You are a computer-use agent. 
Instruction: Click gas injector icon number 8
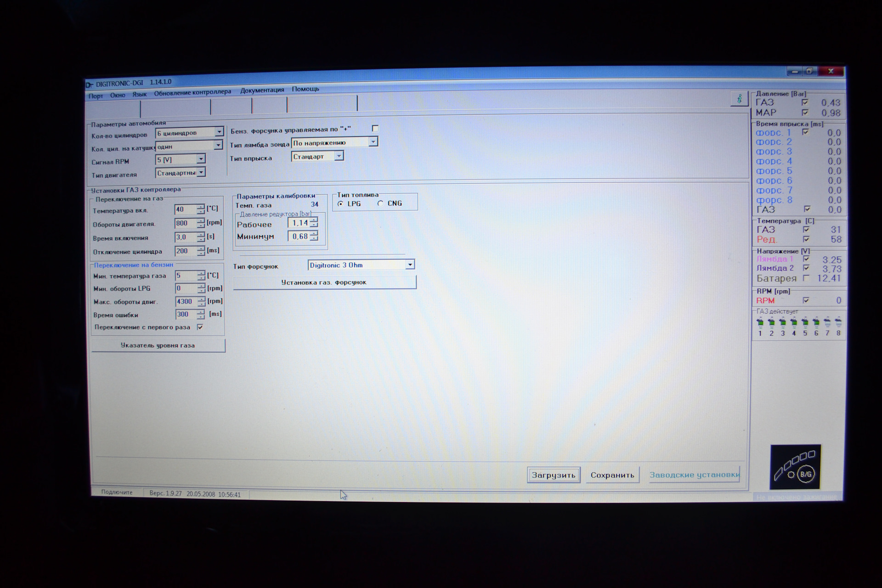point(838,323)
